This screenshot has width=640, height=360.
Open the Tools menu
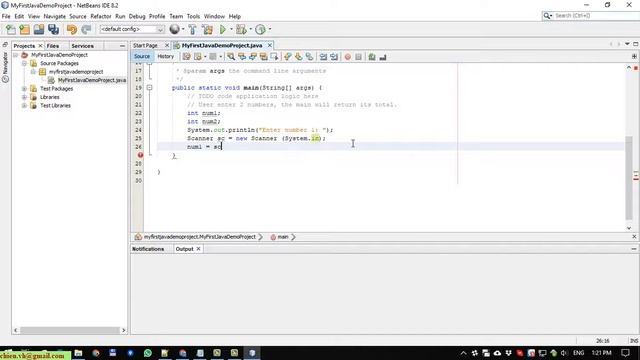[193, 16]
